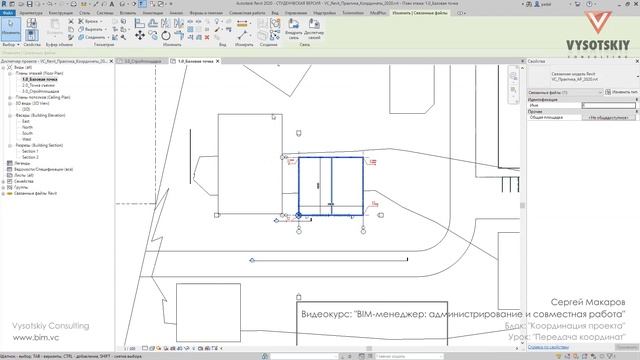640x360 pixels.
Task: Open the Section 2 view
Action: point(30,158)
